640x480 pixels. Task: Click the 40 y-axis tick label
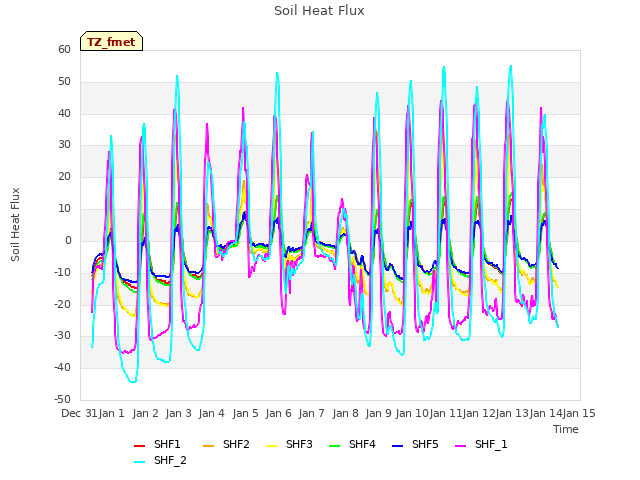click(x=64, y=113)
